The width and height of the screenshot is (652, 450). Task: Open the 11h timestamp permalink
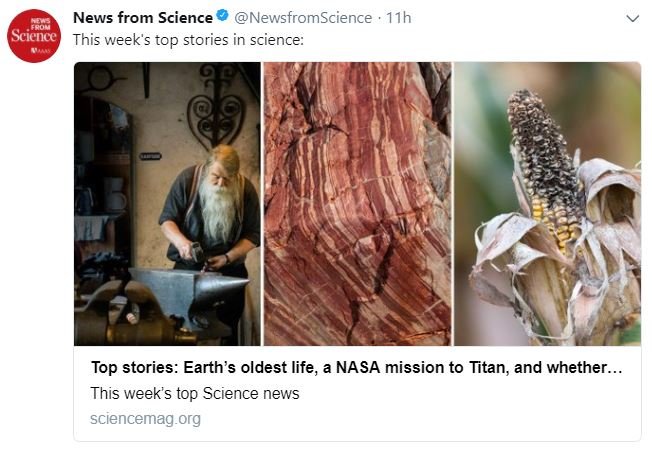(x=399, y=18)
